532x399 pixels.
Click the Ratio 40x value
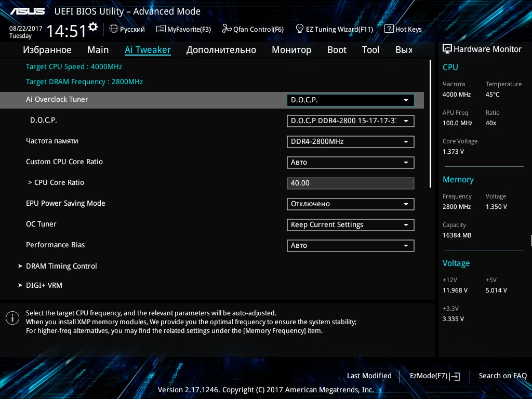pos(491,123)
